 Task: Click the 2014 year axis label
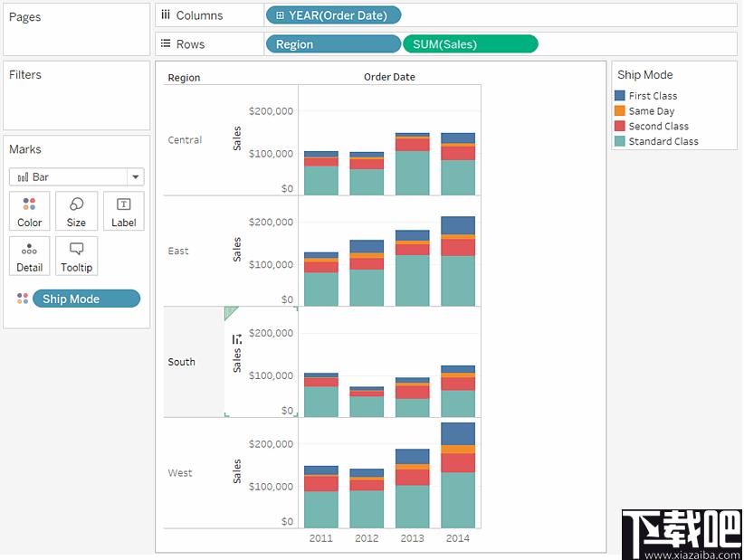tap(457, 538)
